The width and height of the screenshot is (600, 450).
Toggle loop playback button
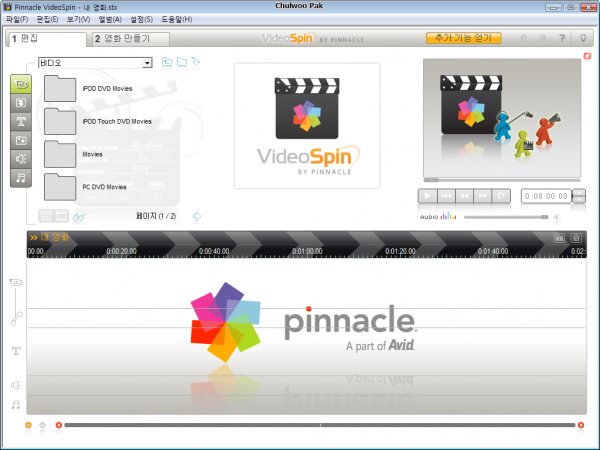[x=501, y=196]
